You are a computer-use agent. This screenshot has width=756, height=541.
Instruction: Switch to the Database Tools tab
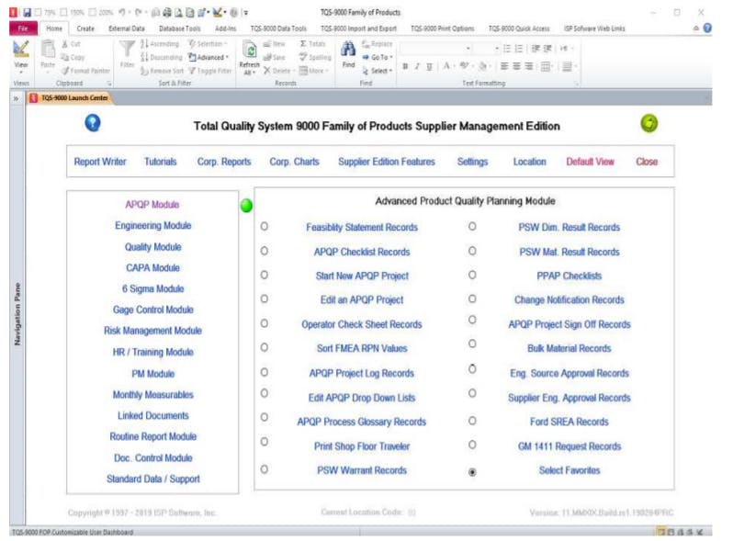[180, 28]
